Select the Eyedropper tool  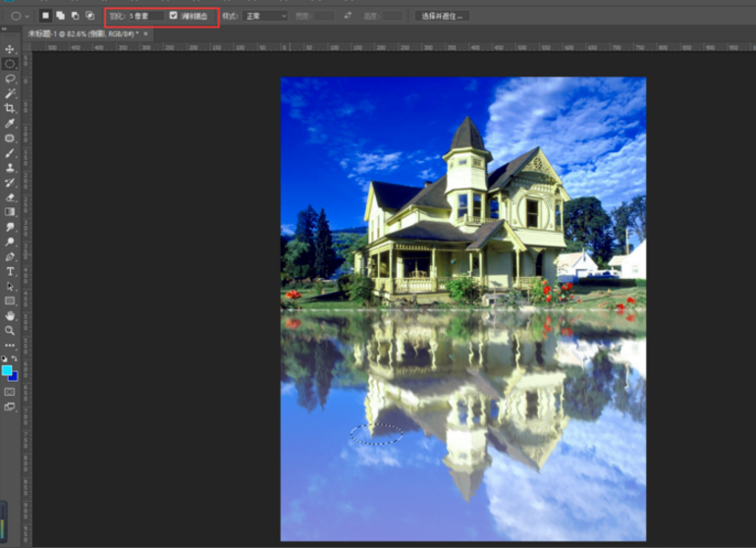point(10,123)
